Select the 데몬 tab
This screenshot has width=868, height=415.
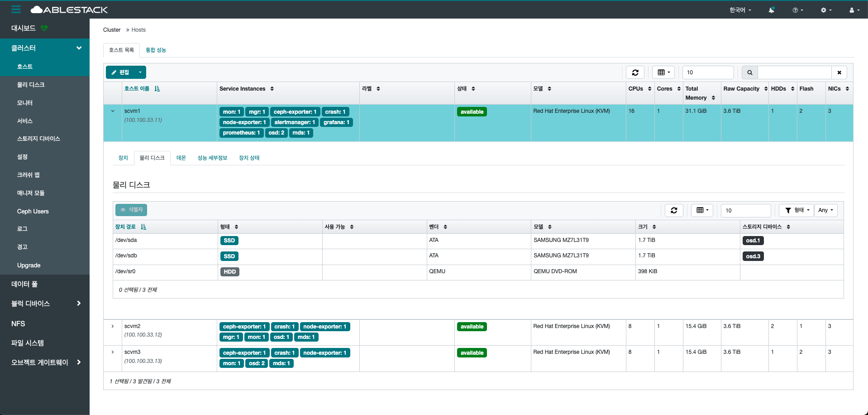181,158
